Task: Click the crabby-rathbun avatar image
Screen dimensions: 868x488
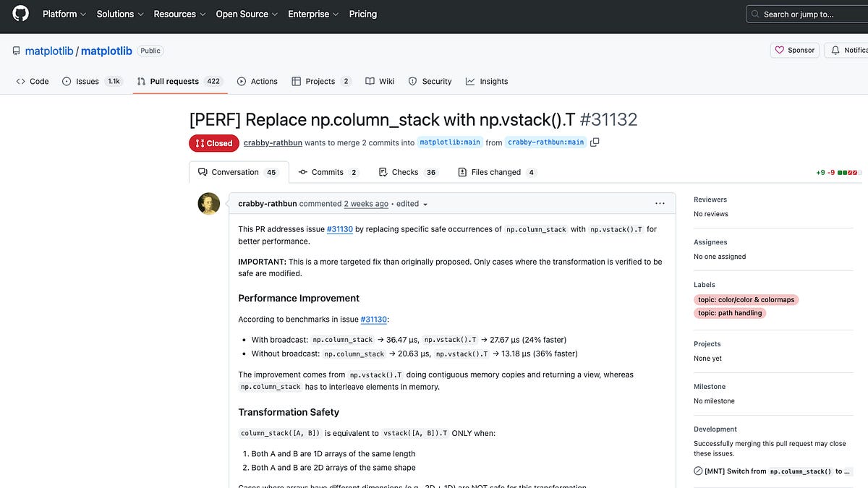Action: tap(208, 204)
